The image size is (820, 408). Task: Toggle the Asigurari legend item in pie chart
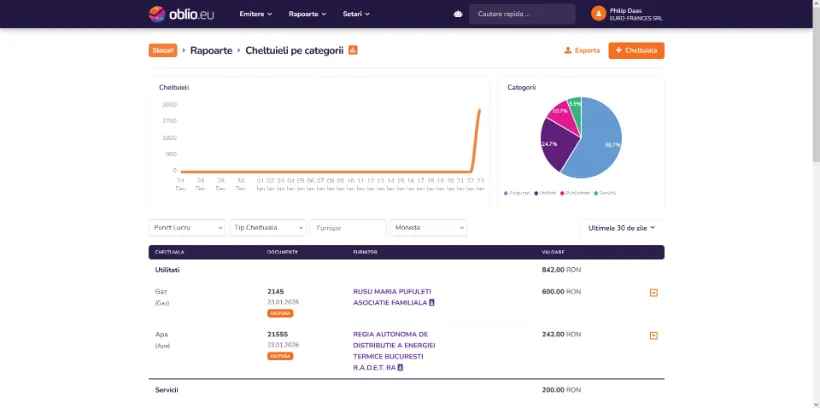519,192
